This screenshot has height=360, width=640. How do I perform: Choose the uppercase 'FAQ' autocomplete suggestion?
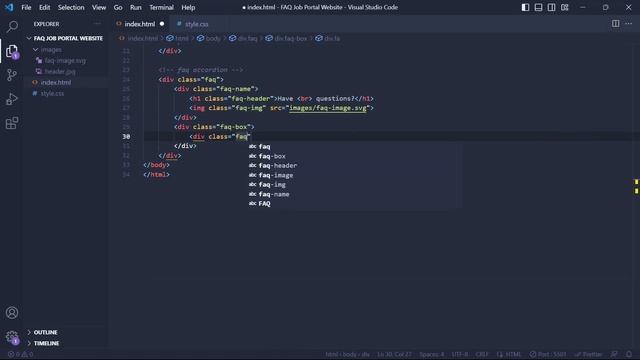[355, 204]
